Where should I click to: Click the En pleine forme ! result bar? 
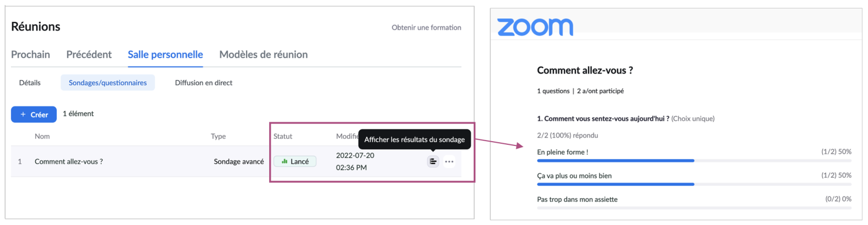pyautogui.click(x=693, y=160)
